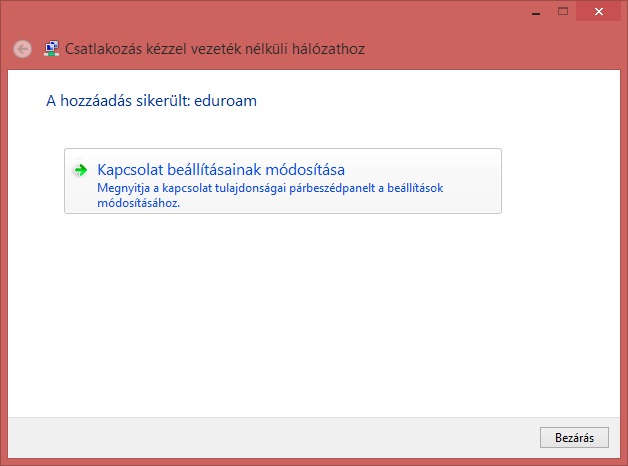Click the green arrow icon
Screen dimensions: 628x466
click(81, 170)
